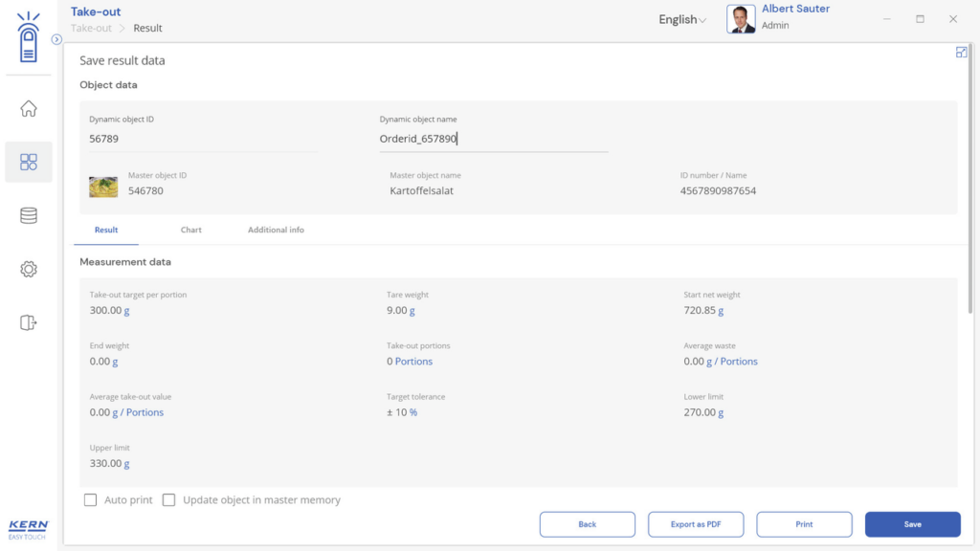Click the Dynamic object name field
Image resolution: width=980 pixels, height=551 pixels.
[x=494, y=139]
